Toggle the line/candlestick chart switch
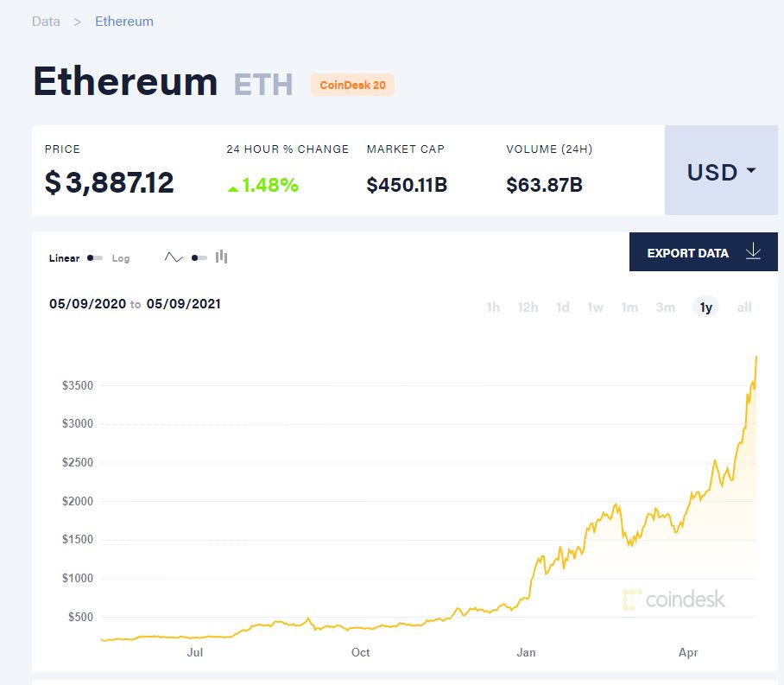This screenshot has height=685, width=784. coord(199,257)
